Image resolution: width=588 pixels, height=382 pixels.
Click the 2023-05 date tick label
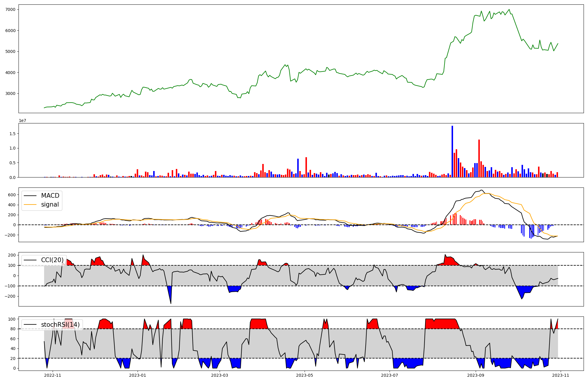pos(305,375)
